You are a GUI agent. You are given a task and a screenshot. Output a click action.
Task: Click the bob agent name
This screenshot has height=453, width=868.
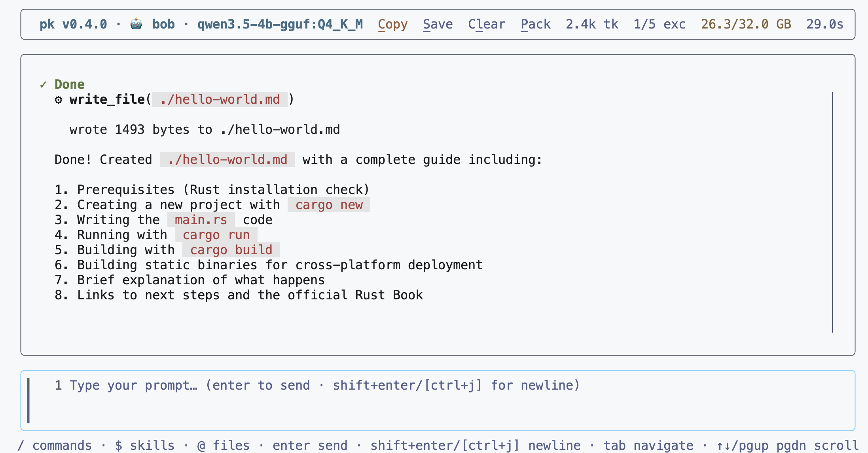pyautogui.click(x=163, y=24)
